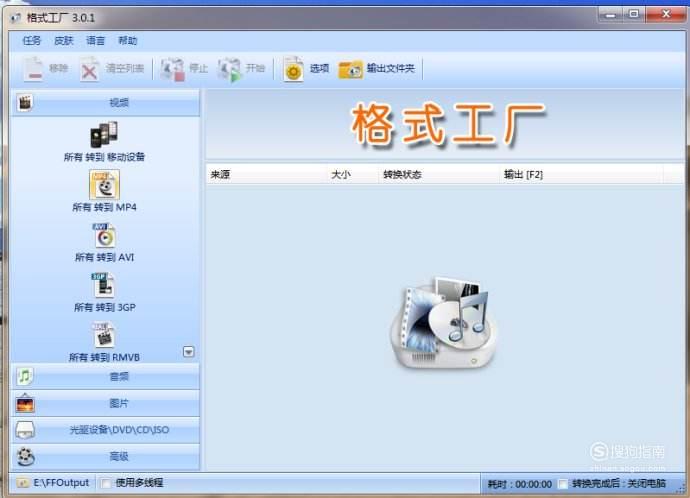
Task: Click the picture icon beside 图片
Action: (25, 403)
